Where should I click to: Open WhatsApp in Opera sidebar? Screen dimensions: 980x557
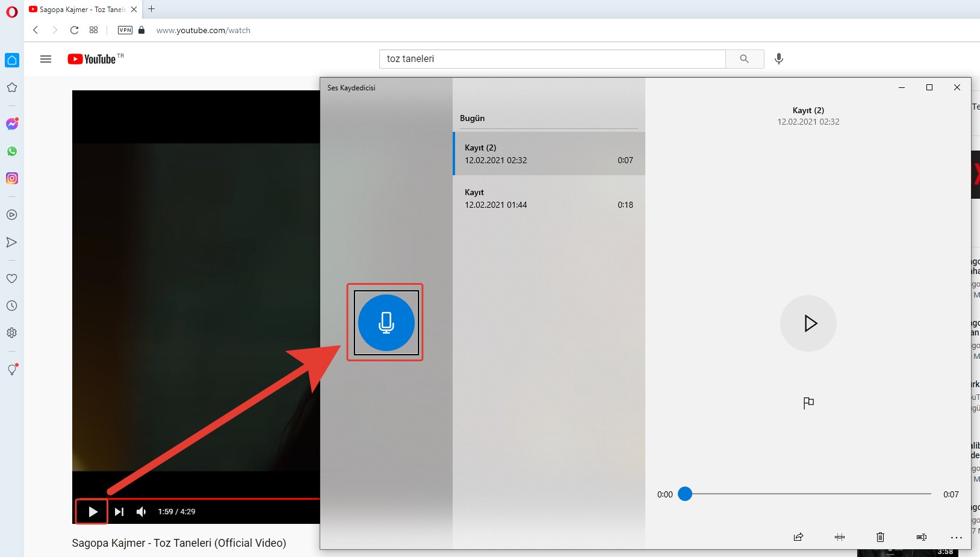12,151
